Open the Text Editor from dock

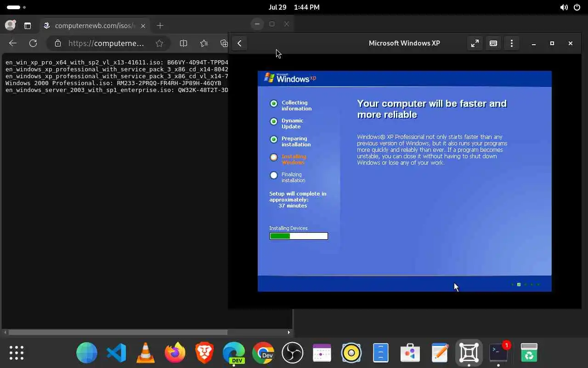point(440,353)
